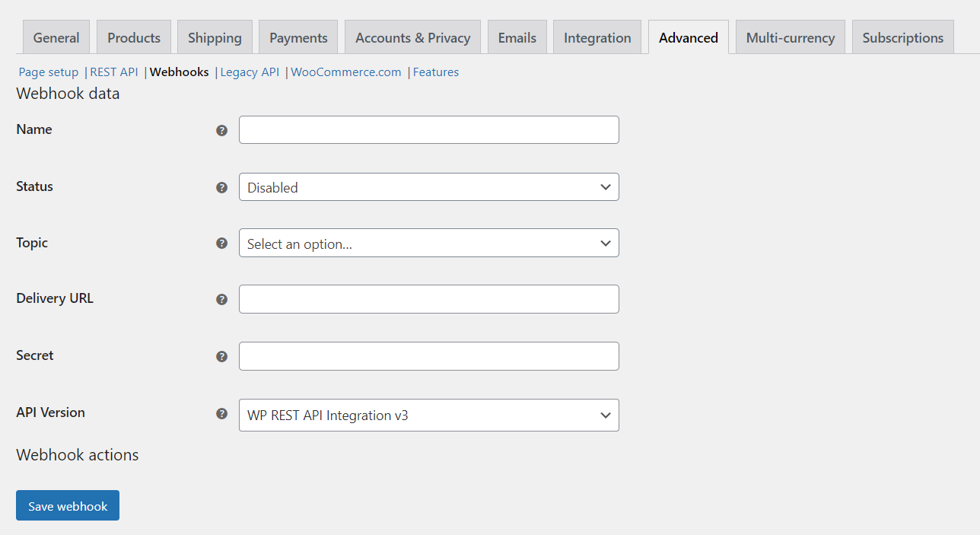Viewport: 980px width, 535px height.
Task: Click the Status help tooltip icon
Action: 221,187
